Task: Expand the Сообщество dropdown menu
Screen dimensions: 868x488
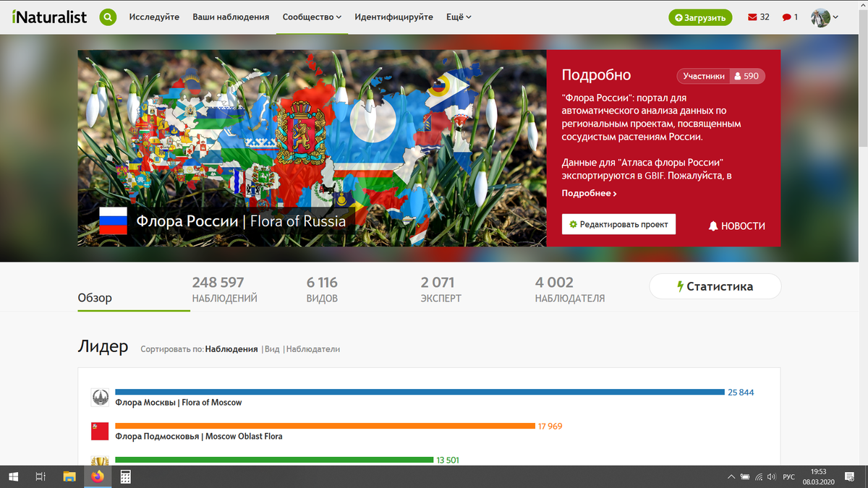Action: point(311,16)
